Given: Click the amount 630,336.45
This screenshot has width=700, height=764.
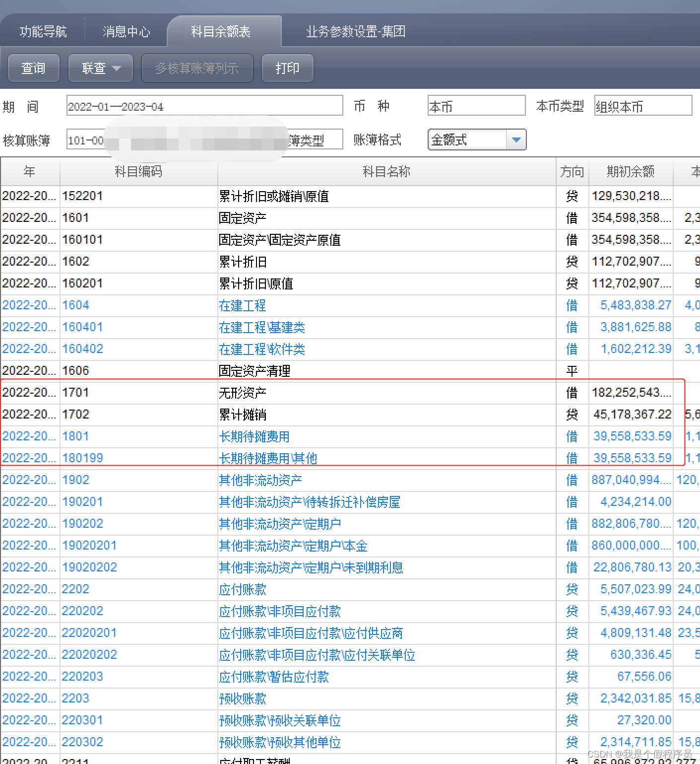Looking at the screenshot, I should click(x=640, y=655).
